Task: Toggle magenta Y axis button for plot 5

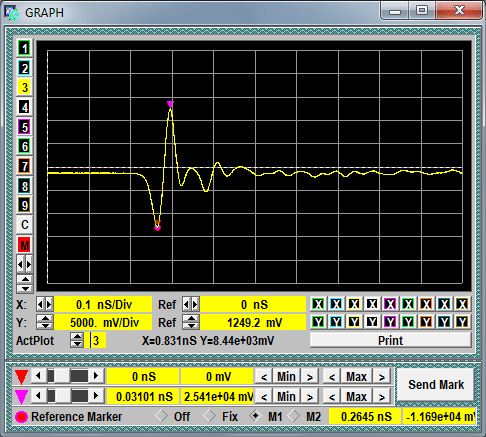Action: (390, 322)
